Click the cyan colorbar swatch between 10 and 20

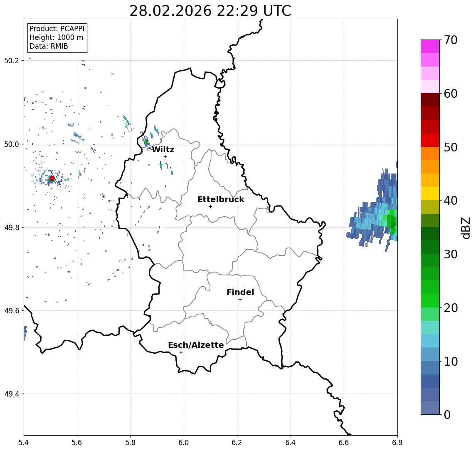coord(430,341)
